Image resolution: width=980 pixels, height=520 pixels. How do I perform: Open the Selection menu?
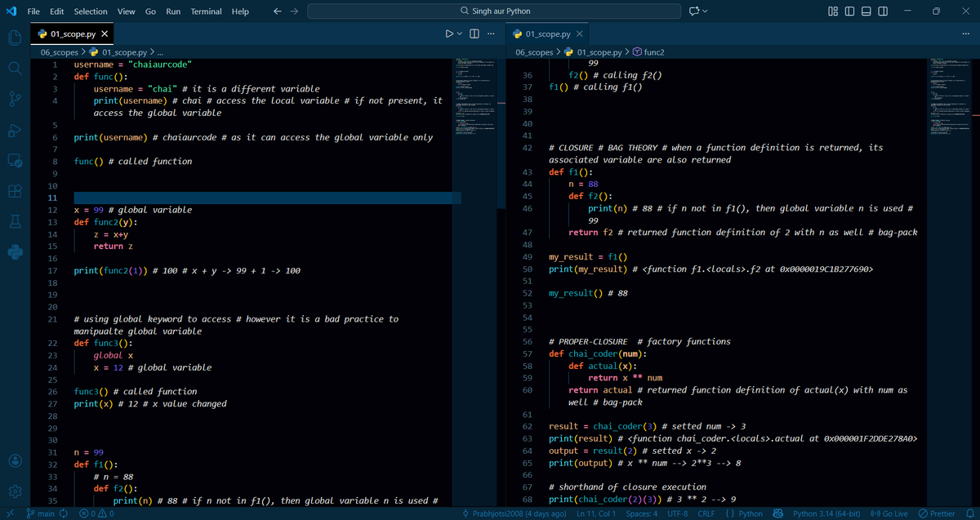[91, 11]
